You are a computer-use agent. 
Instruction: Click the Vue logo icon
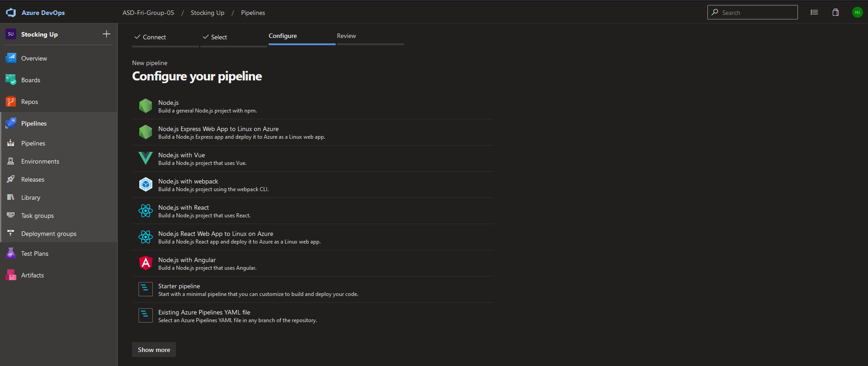(x=146, y=158)
